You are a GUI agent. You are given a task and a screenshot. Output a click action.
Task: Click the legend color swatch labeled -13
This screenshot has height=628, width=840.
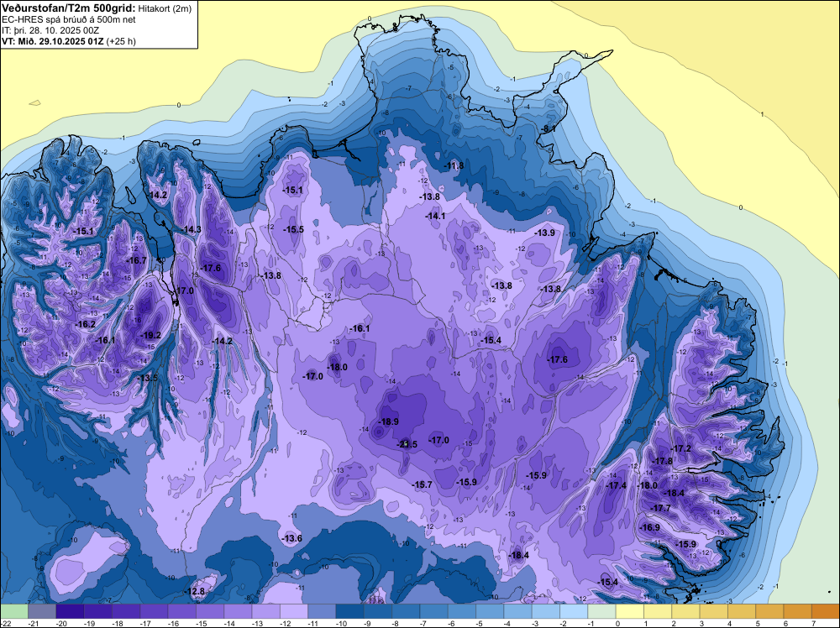point(265,611)
